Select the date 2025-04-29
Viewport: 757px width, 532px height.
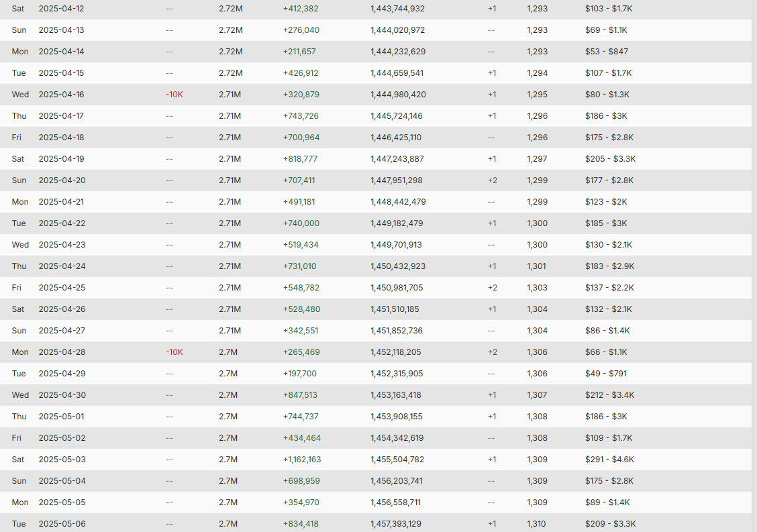tap(62, 374)
